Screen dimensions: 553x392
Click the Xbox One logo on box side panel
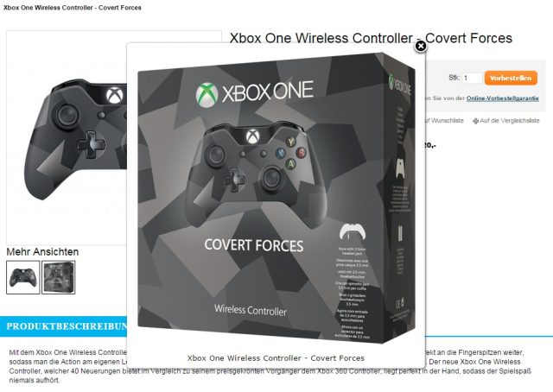click(x=399, y=85)
